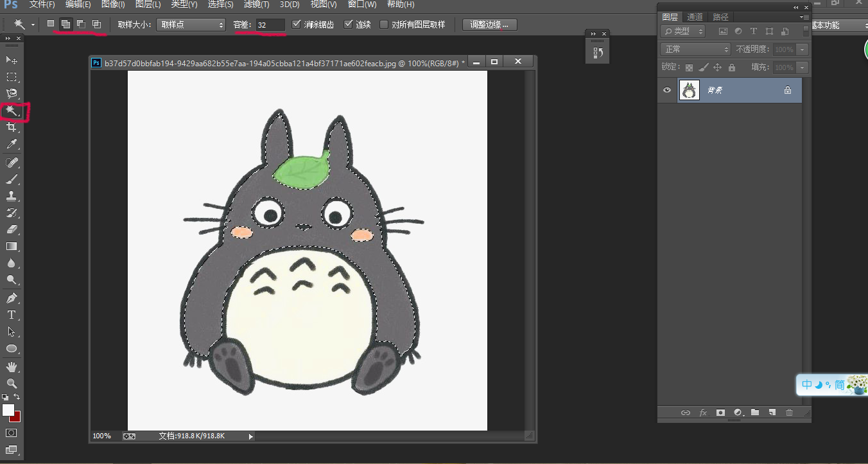Swap foreground and background colors
Image resolution: width=868 pixels, height=464 pixels.
pos(17,397)
